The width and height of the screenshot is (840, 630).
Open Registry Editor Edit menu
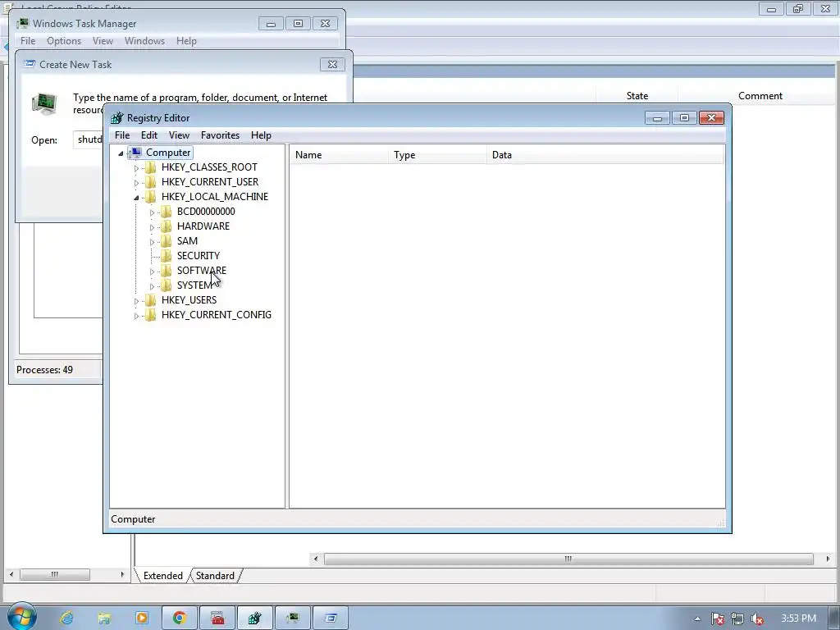(x=149, y=135)
